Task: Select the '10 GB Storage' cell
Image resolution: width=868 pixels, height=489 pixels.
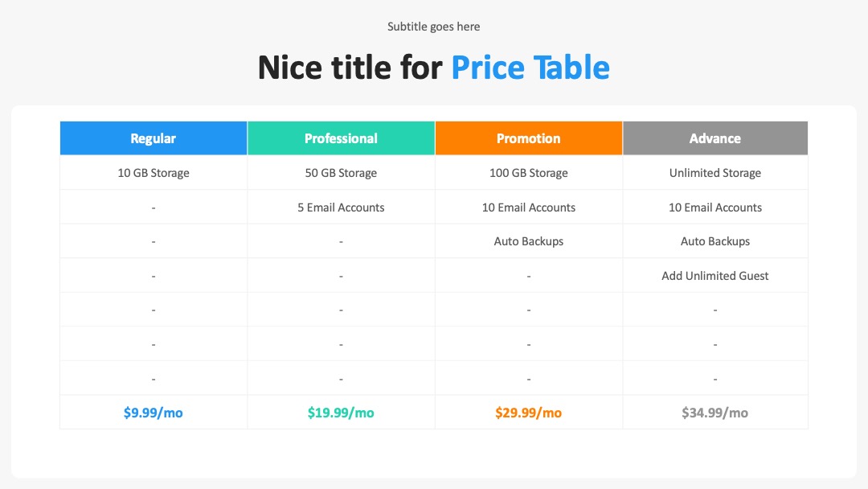Action: tap(154, 173)
